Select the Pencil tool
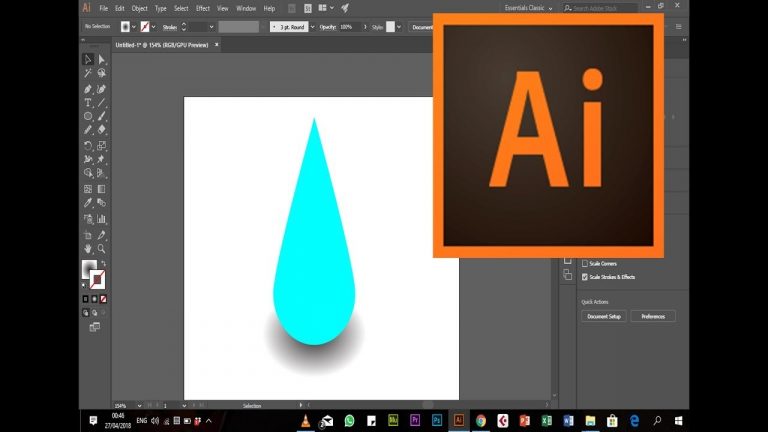The width and height of the screenshot is (768, 432). tap(88, 130)
